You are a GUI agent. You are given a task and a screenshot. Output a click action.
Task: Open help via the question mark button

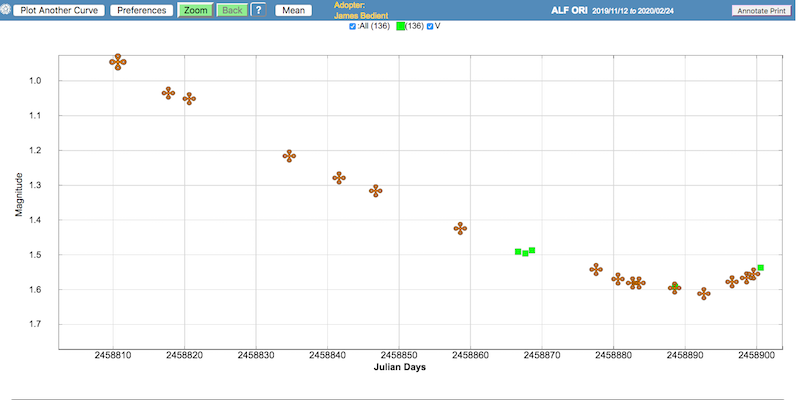tap(258, 10)
